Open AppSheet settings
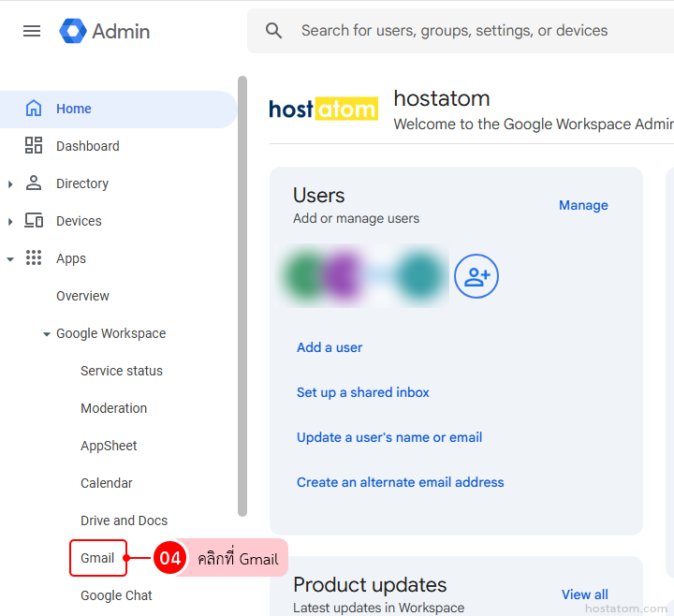The height and width of the screenshot is (616, 674). pos(109,446)
